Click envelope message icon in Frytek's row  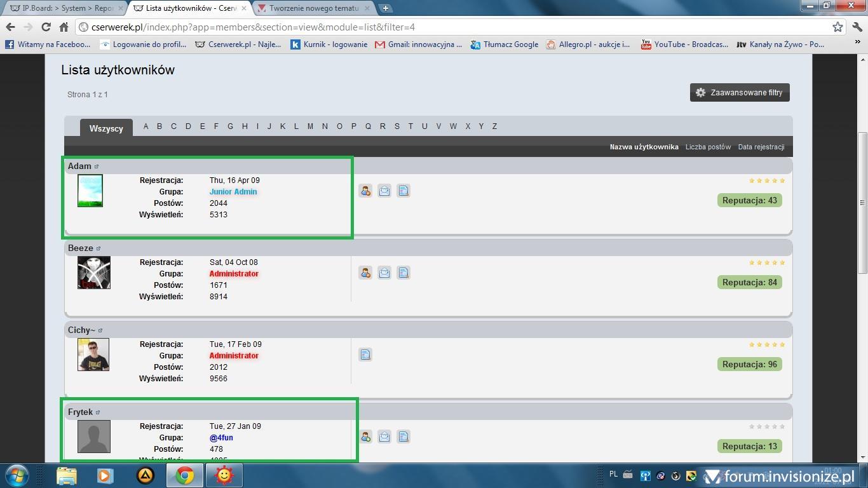(384, 437)
